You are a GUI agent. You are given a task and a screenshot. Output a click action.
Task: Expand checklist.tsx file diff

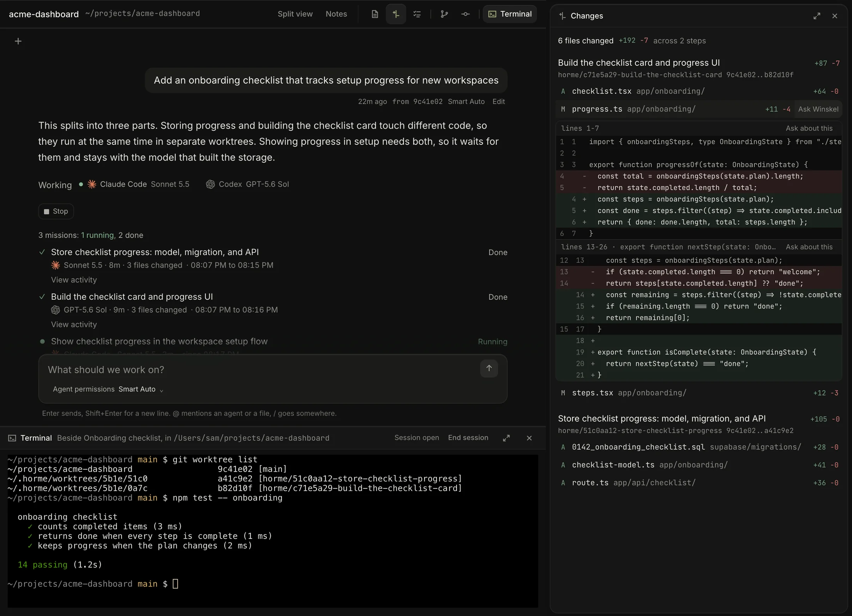(x=699, y=91)
